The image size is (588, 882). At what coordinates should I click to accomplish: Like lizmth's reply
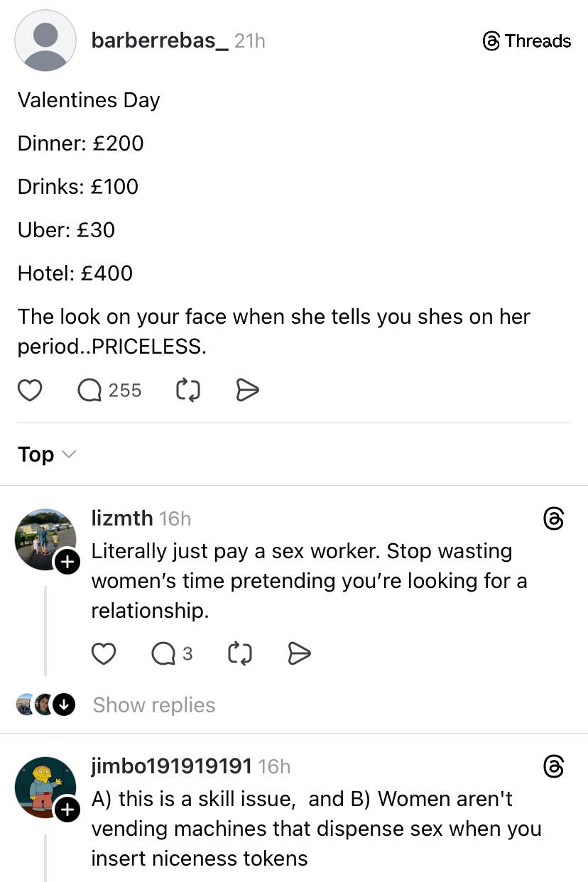tap(104, 653)
